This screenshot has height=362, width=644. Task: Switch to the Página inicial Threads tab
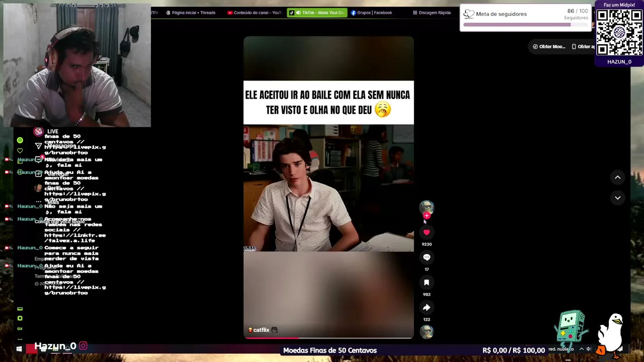(x=191, y=13)
